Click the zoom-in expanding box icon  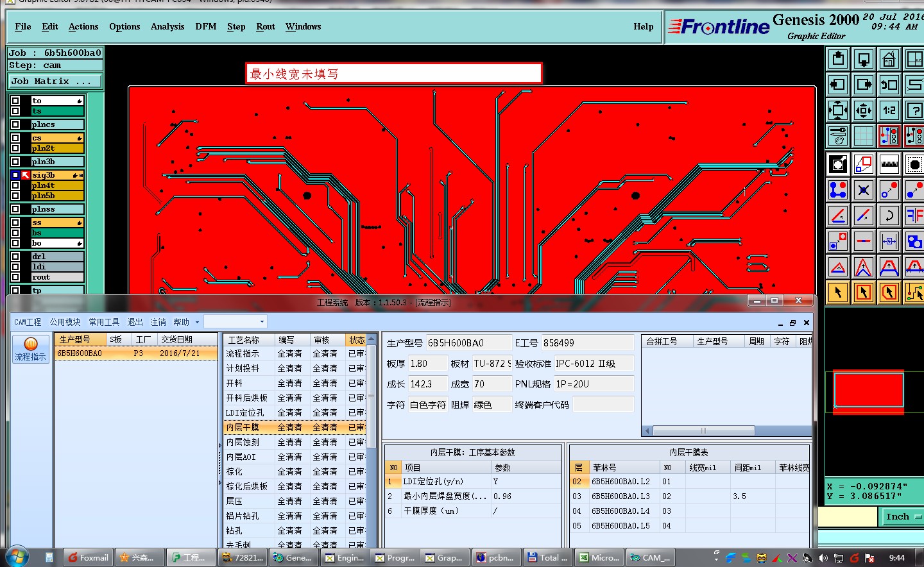[x=838, y=110]
